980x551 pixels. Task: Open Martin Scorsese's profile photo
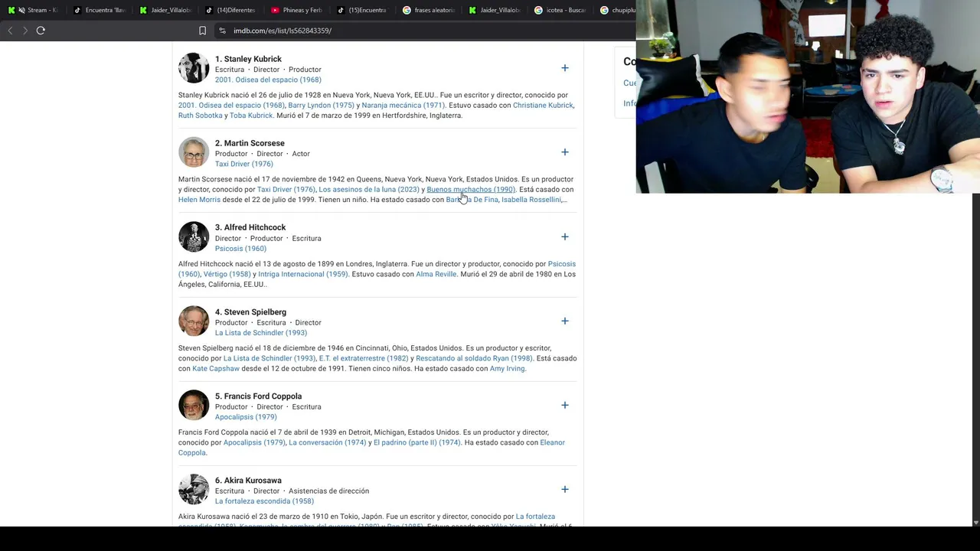194,152
